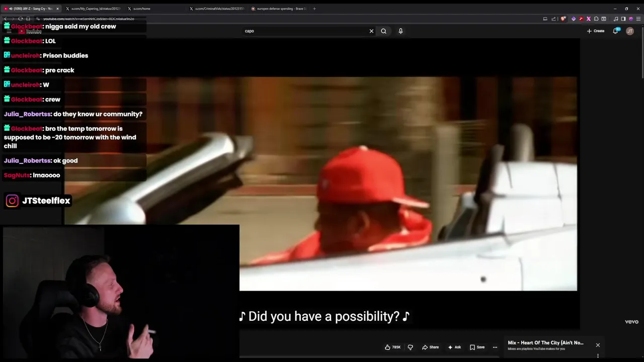The width and height of the screenshot is (644, 362).
Task: Click the YouTube logo
Action: (30, 31)
